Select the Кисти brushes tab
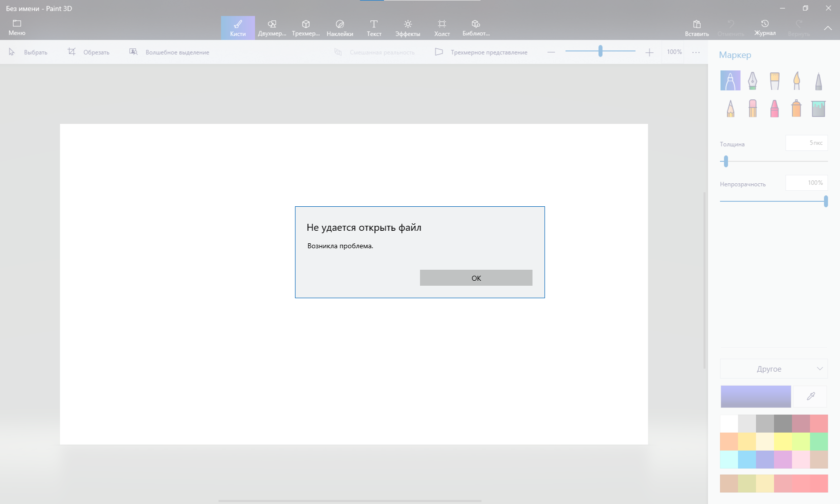Screen dimensions: 840x504 point(238,28)
